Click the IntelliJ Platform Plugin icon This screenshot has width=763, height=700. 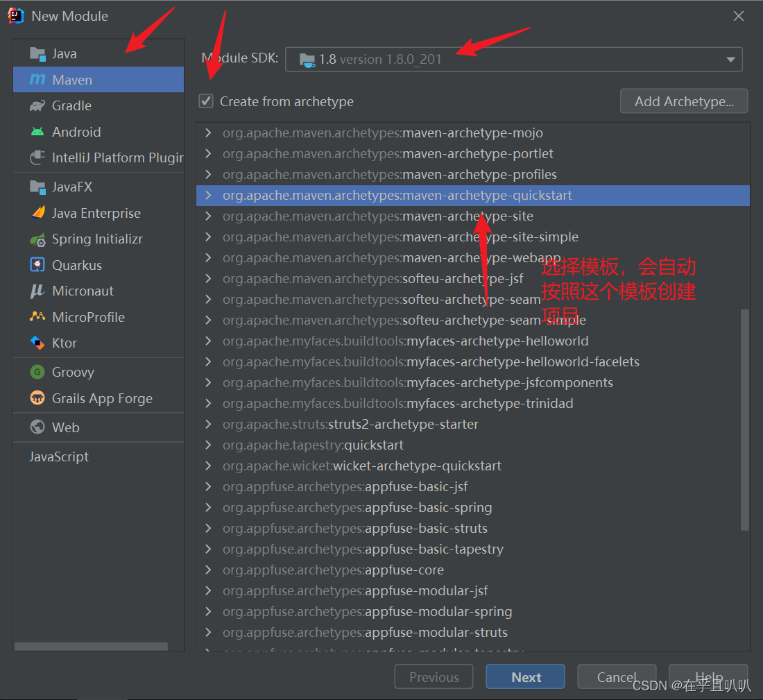click(x=37, y=157)
